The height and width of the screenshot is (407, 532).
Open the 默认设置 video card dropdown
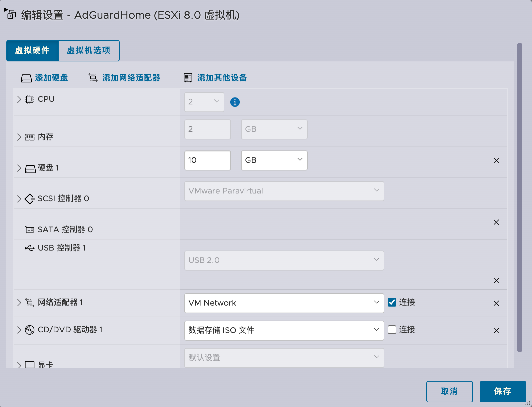click(284, 358)
